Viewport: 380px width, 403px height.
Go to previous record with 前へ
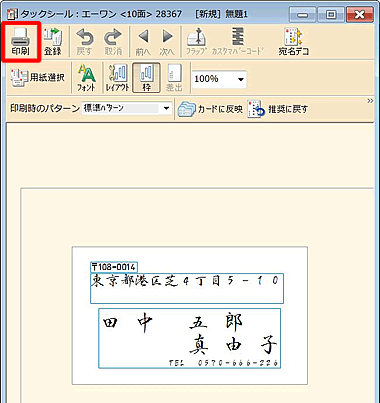point(143,41)
